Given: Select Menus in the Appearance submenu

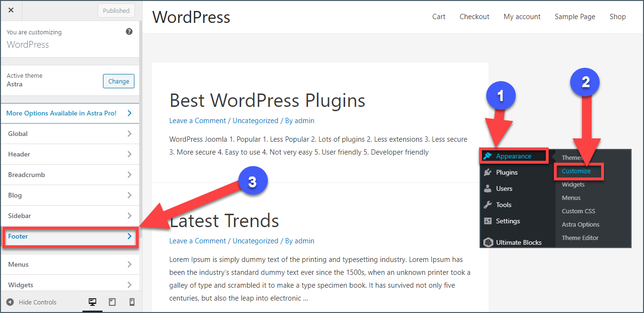Looking at the screenshot, I should pos(571,198).
